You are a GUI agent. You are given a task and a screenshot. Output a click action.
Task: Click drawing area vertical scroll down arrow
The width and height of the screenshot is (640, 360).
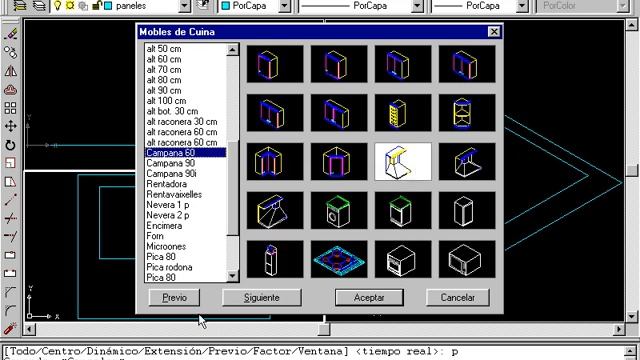631,316
